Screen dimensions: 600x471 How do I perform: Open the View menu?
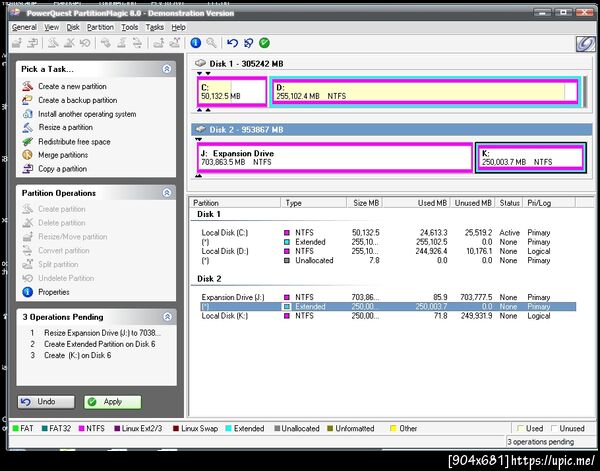tap(52, 27)
